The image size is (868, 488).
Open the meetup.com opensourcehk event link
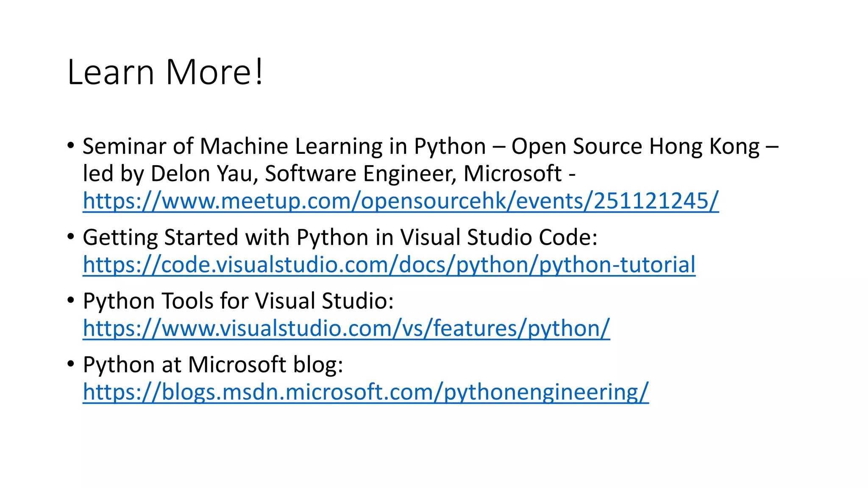tap(401, 201)
